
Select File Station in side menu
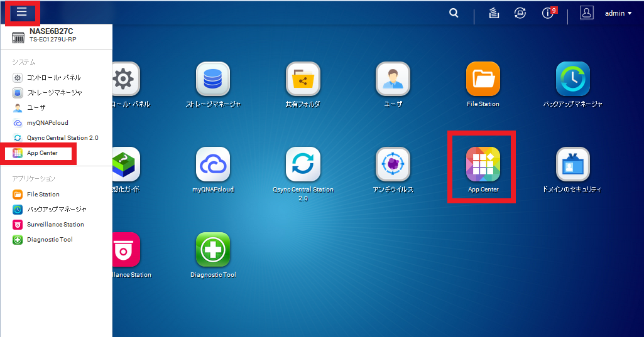pyautogui.click(x=57, y=194)
